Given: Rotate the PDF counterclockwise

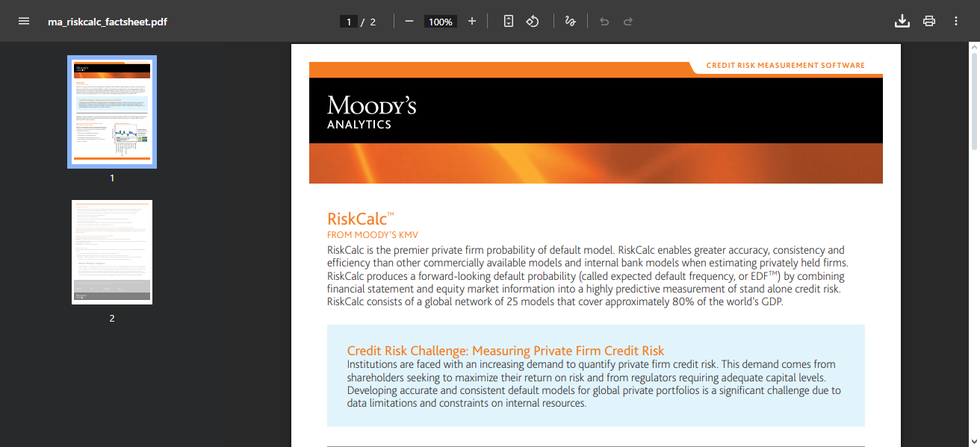Looking at the screenshot, I should 532,21.
